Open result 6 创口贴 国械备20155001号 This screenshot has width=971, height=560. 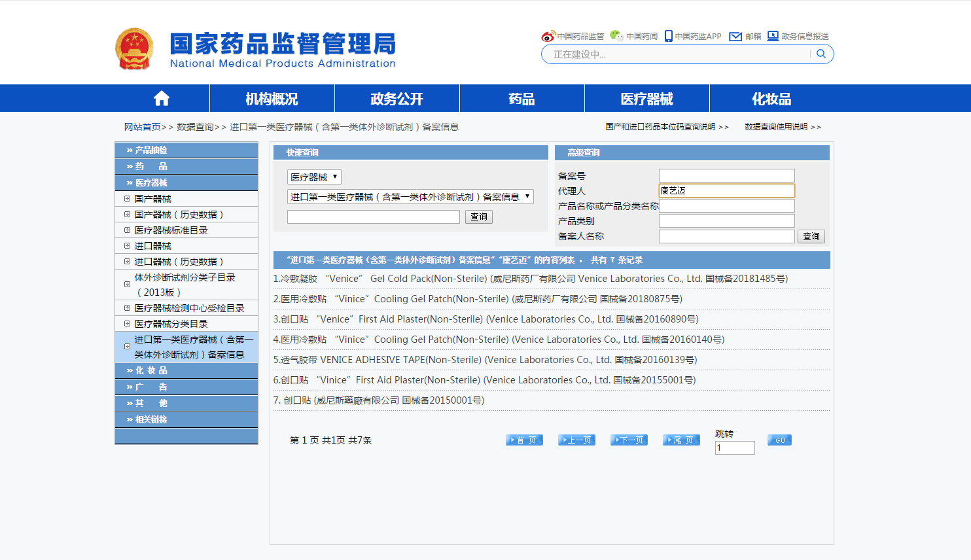tap(484, 380)
